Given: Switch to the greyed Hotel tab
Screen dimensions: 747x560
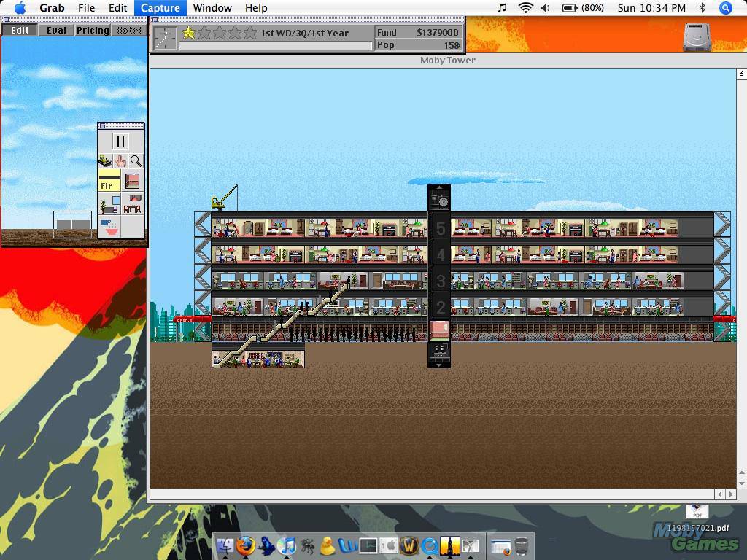Looking at the screenshot, I should 129,30.
